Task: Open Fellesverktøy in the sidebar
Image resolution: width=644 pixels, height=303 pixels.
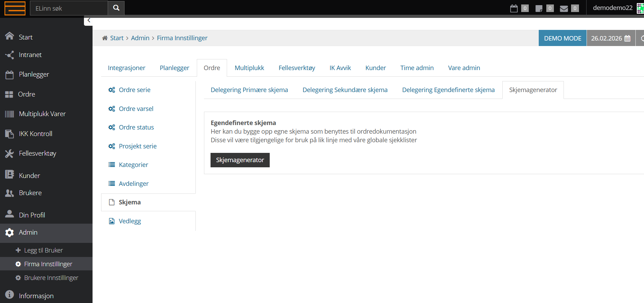Action: (x=37, y=154)
